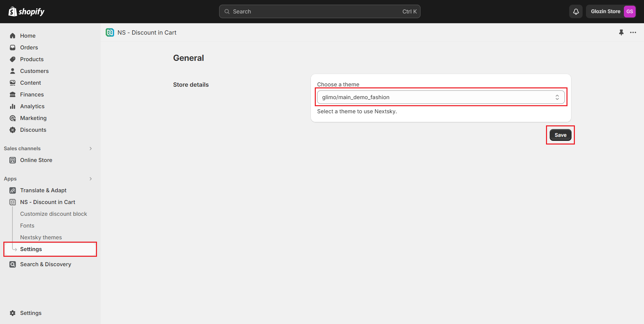Open the notifications bell
This screenshot has height=324, width=644.
[x=576, y=11]
